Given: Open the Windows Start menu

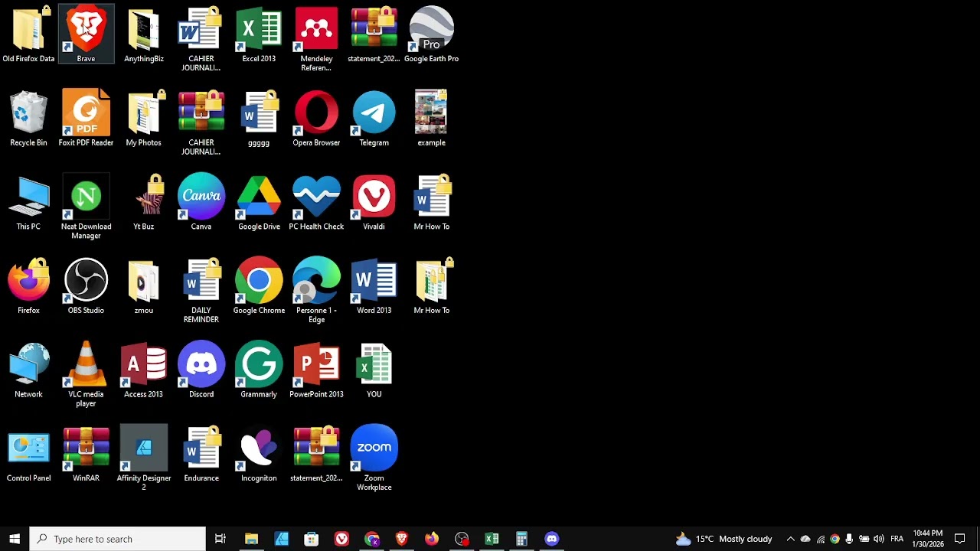Looking at the screenshot, I should (x=15, y=539).
